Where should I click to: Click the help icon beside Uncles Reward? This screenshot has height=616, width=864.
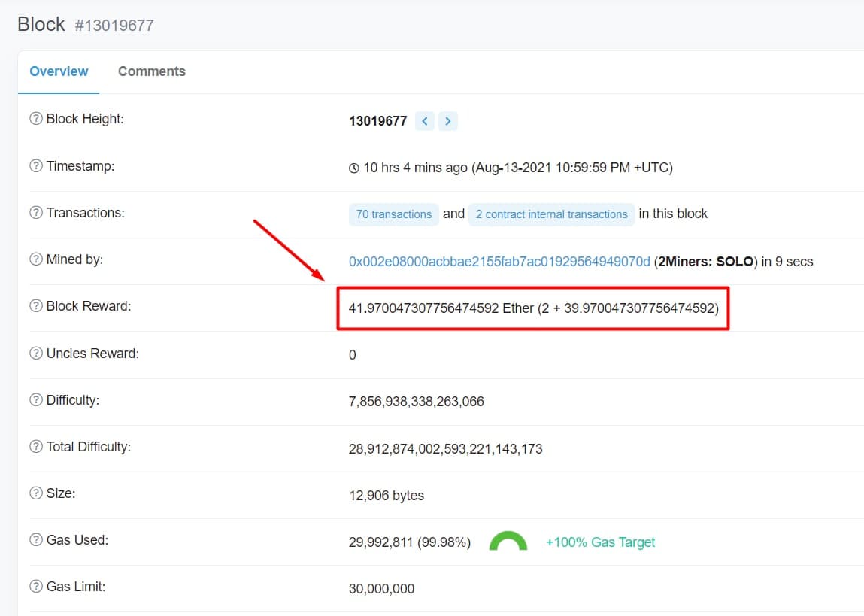tap(35, 353)
